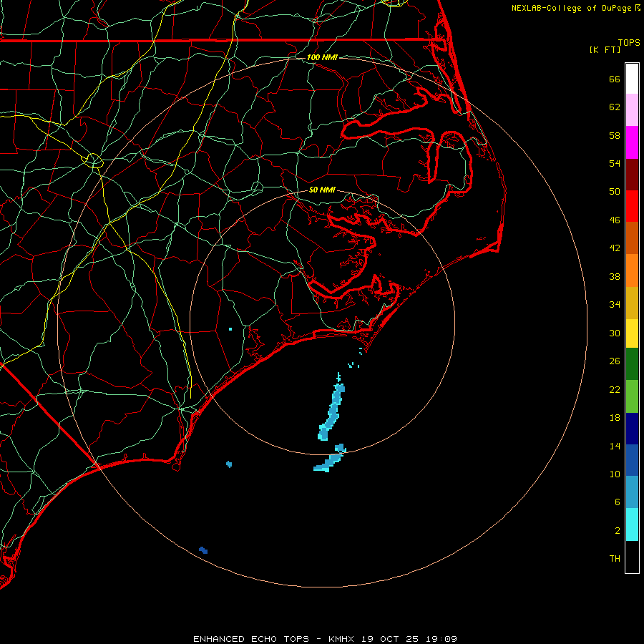Click the KMHX station identifier in footer
644x644 pixels.
pyautogui.click(x=343, y=639)
